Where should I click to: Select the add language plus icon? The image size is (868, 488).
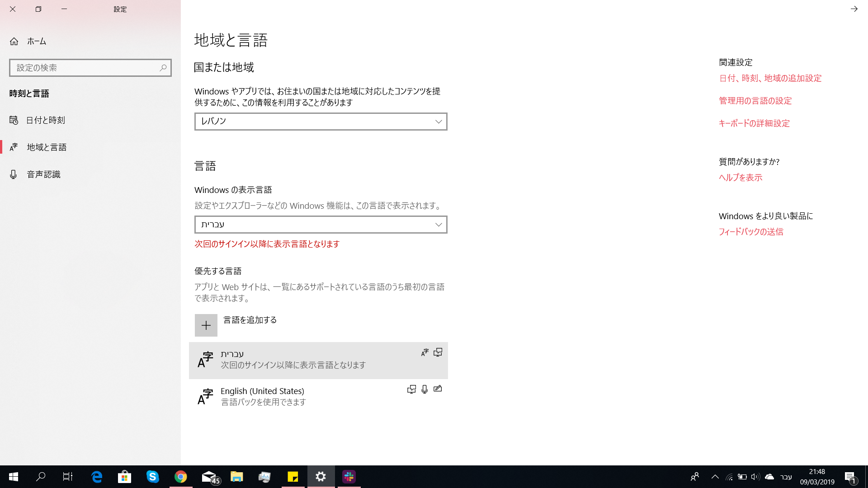[206, 325]
